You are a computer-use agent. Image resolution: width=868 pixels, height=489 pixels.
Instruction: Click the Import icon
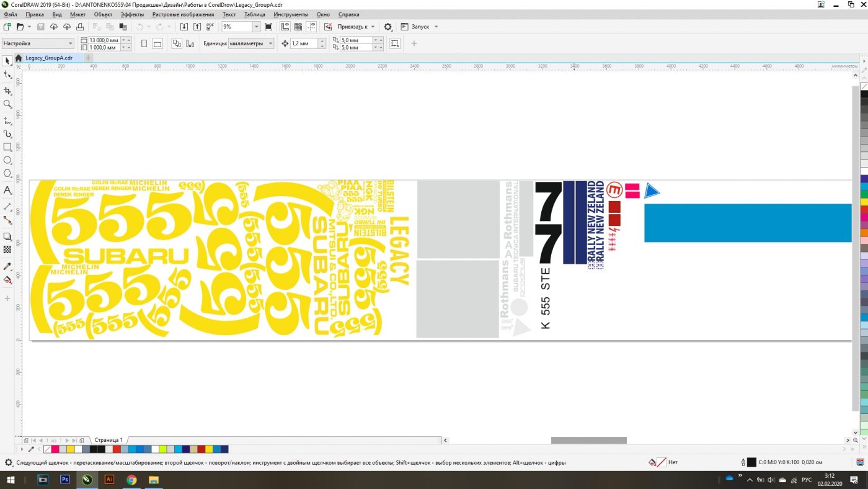click(184, 27)
